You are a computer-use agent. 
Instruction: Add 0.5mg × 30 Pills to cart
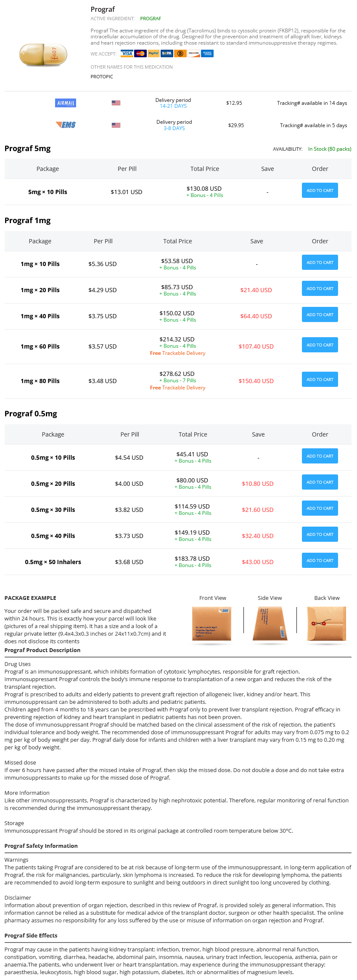pos(320,508)
